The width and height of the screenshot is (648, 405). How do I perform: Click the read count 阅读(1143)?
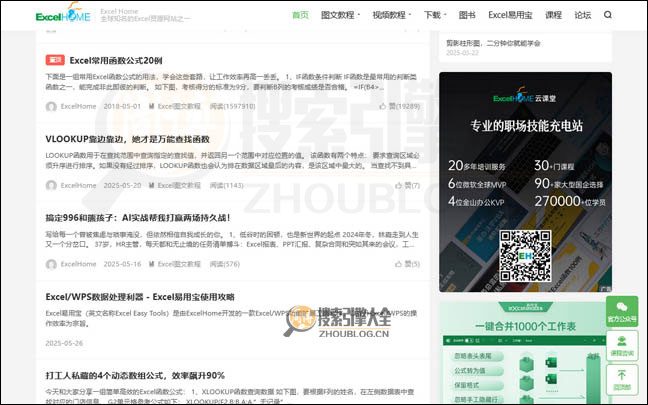point(226,185)
